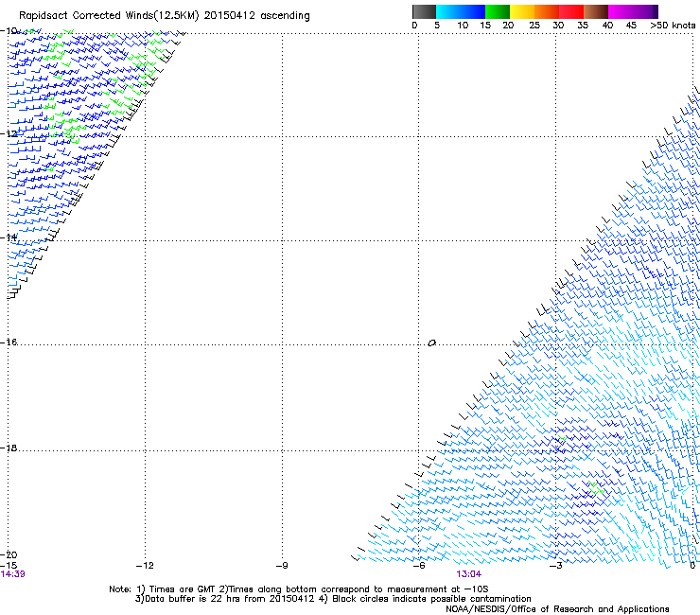Click the 'NOAA/NESDIS/Office of Research and Applications' credit

click(x=557, y=609)
